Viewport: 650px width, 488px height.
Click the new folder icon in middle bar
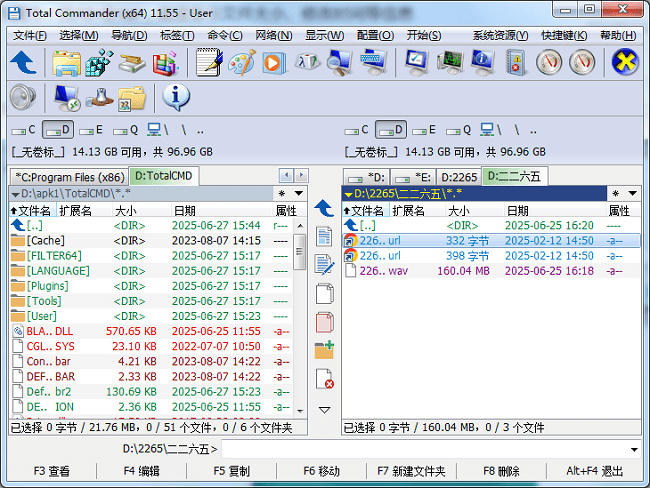[x=324, y=350]
